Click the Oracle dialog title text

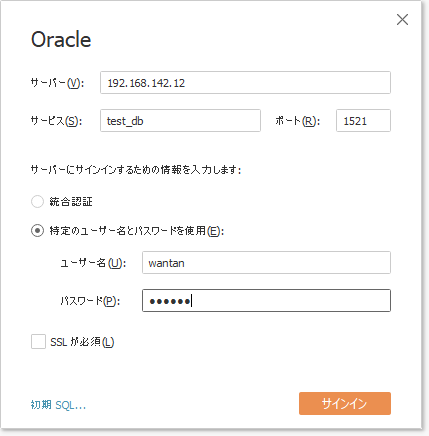point(61,39)
